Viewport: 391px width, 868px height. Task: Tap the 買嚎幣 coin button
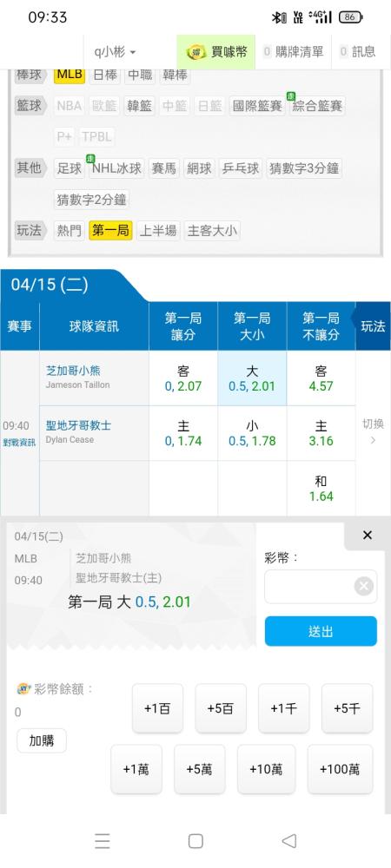pyautogui.click(x=216, y=52)
